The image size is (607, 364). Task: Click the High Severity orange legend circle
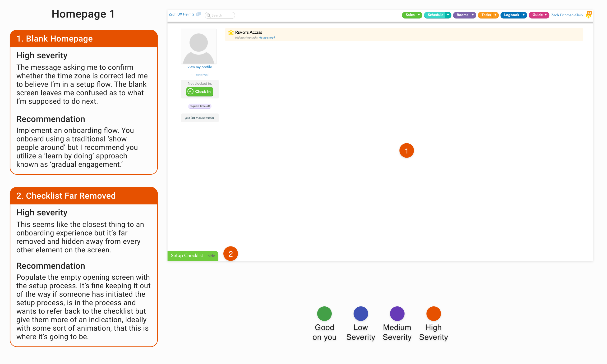pos(433,314)
